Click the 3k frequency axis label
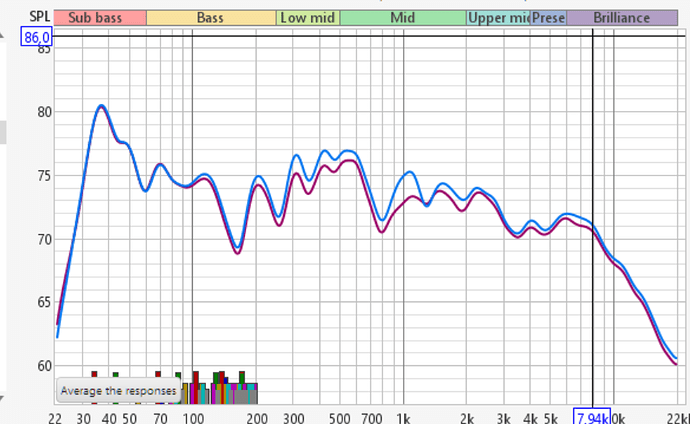The width and height of the screenshot is (690, 424). [x=503, y=418]
